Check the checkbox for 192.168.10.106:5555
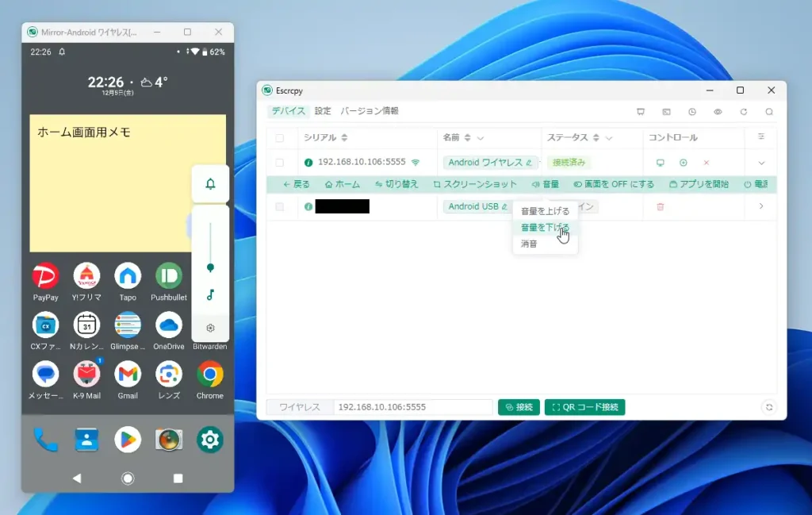 (x=281, y=162)
